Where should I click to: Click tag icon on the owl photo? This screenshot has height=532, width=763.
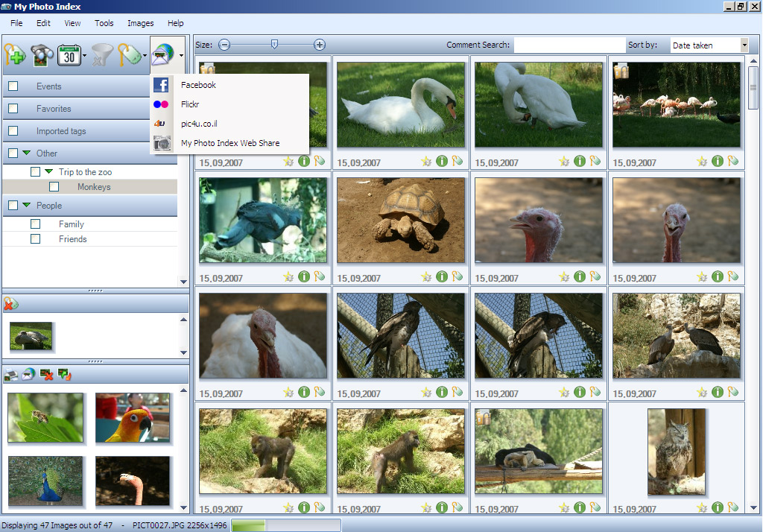pos(732,507)
